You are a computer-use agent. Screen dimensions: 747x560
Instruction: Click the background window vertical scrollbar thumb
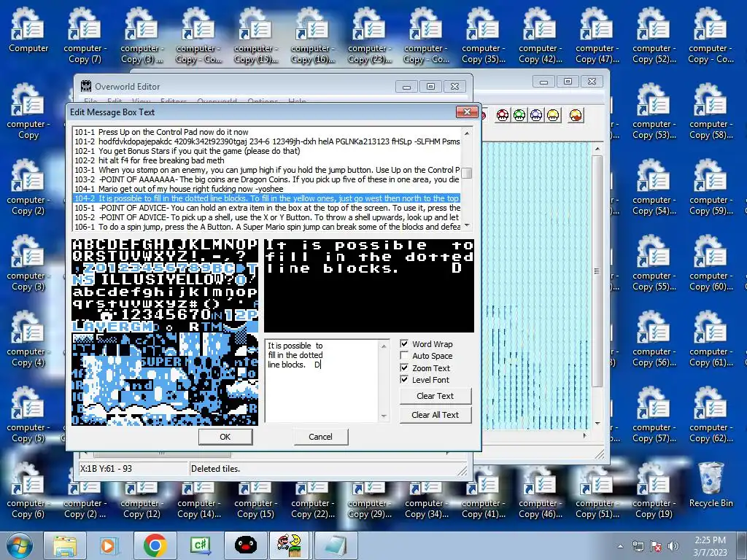(x=597, y=271)
